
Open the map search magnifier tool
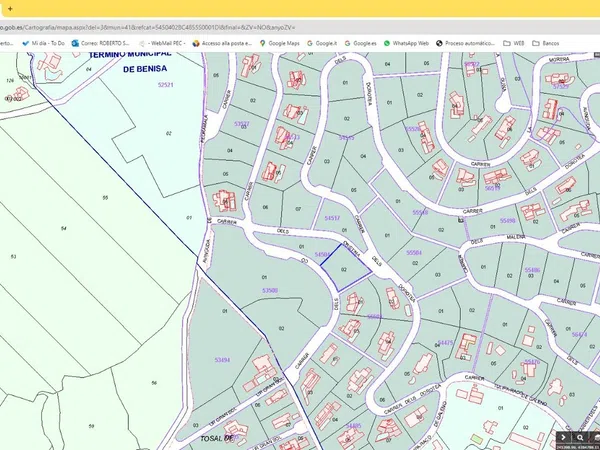point(581,438)
